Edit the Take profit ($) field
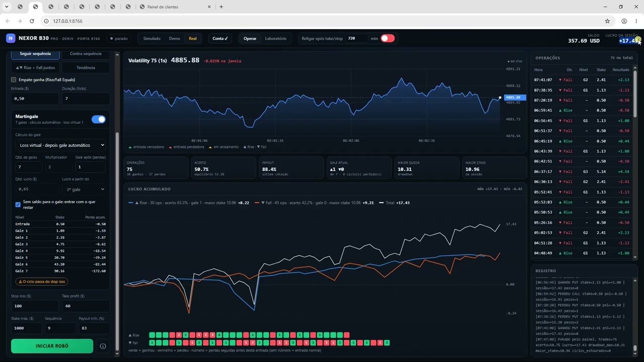This screenshot has width=644, height=362. pos(86,306)
